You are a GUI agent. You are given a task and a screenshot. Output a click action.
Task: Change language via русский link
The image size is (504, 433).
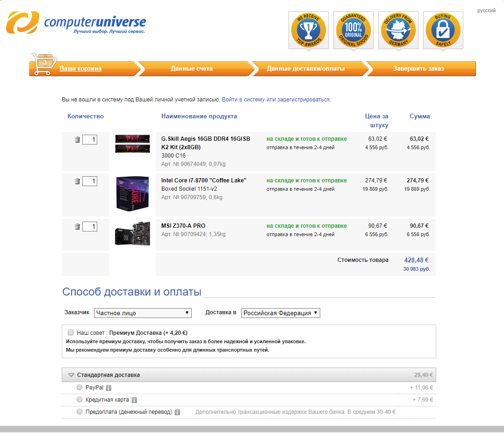[x=486, y=10]
